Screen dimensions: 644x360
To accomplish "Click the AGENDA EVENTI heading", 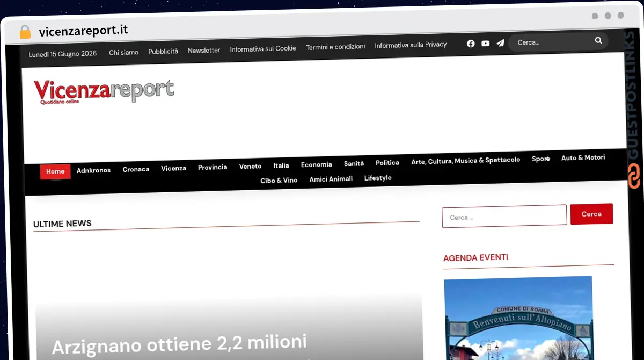I will [475, 257].
